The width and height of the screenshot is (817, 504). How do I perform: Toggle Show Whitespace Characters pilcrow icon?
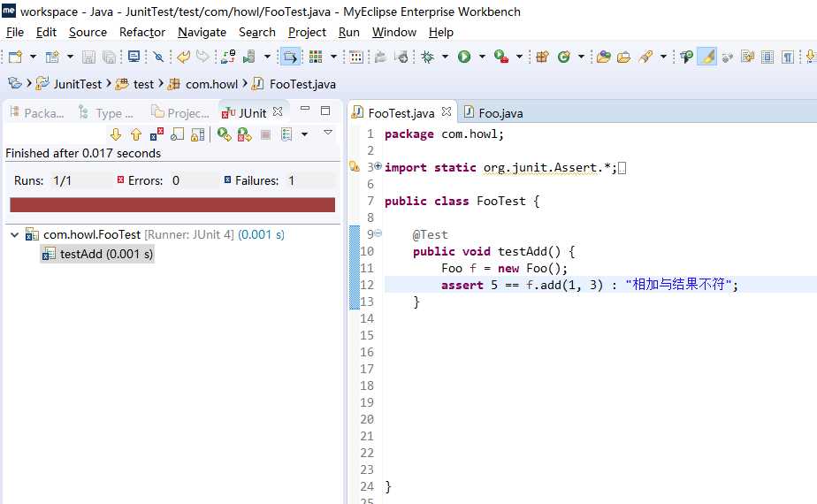coord(788,57)
